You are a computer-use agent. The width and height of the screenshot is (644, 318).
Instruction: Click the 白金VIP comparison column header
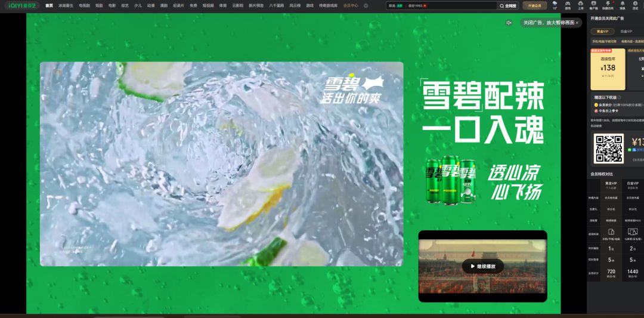633,184
